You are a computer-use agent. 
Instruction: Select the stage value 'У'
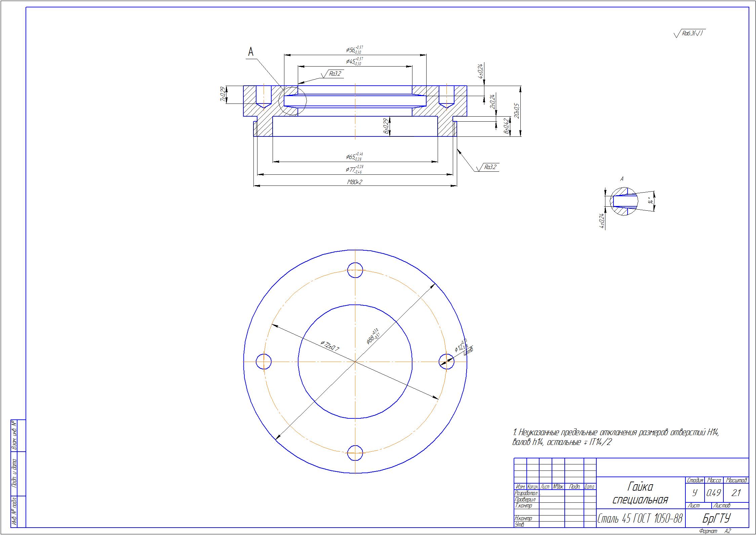[695, 493]
